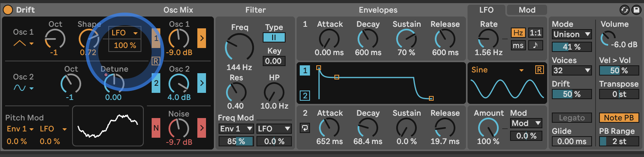
Task: Click the filter HP knob
Action: (274, 92)
